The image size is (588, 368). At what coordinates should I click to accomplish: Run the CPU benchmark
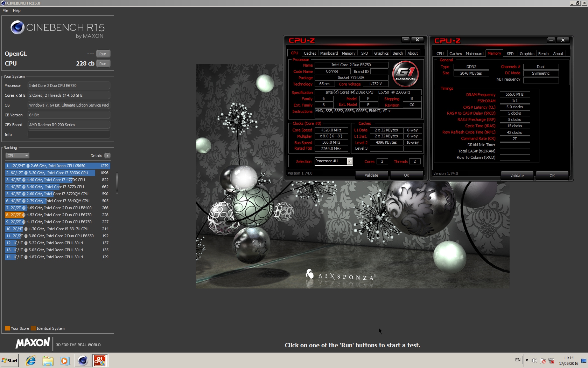[103, 63]
